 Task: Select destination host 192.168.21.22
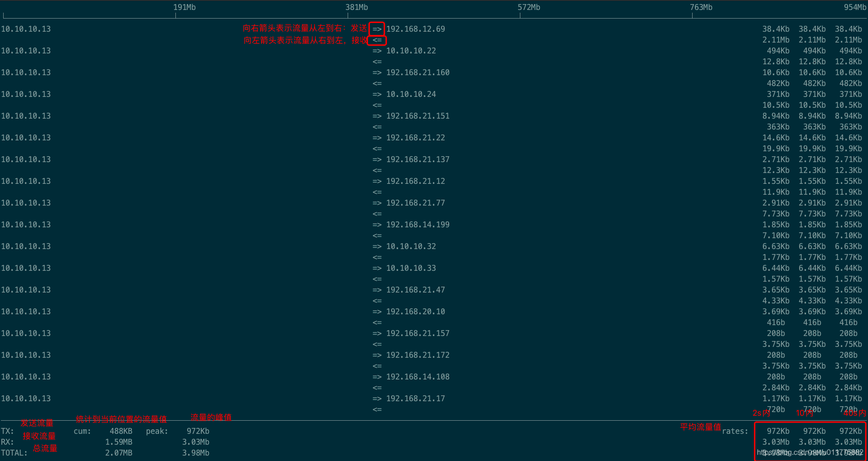(x=416, y=138)
